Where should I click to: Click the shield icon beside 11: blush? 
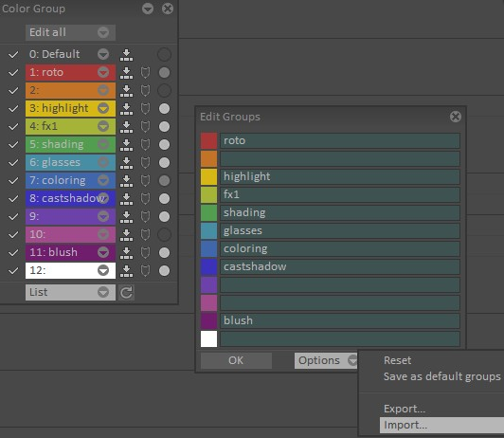(x=145, y=253)
